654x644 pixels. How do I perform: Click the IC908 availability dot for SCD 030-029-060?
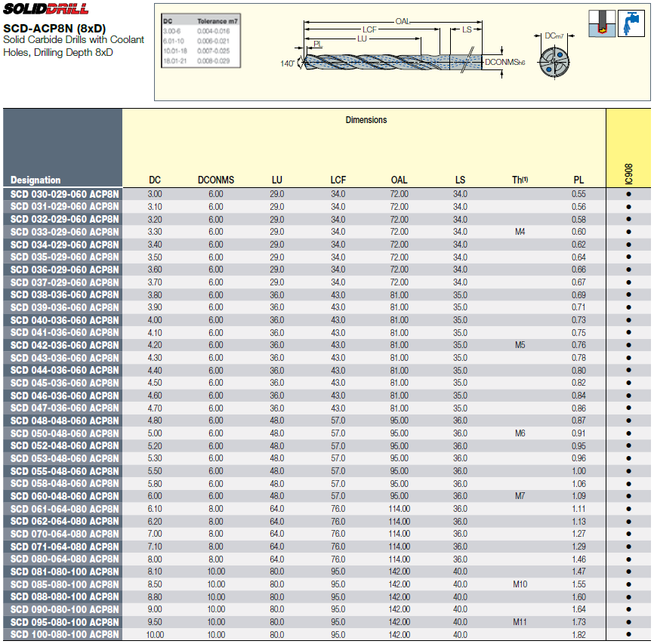pyautogui.click(x=628, y=194)
